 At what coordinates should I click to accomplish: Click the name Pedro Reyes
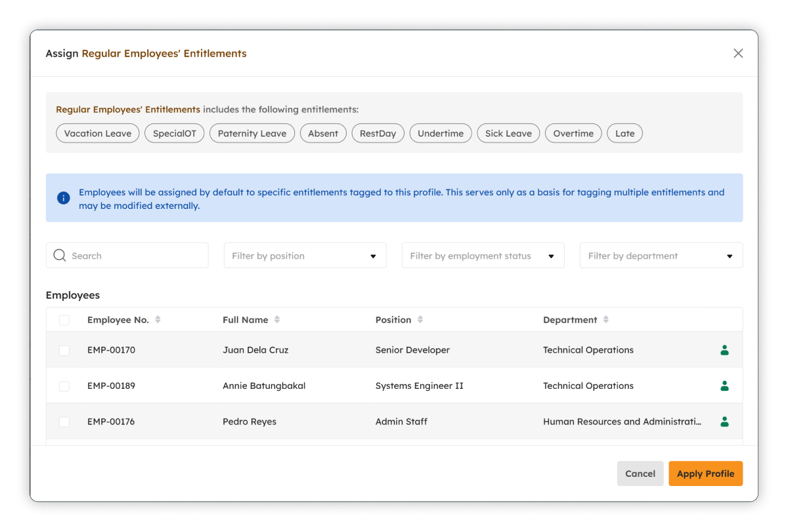click(250, 422)
